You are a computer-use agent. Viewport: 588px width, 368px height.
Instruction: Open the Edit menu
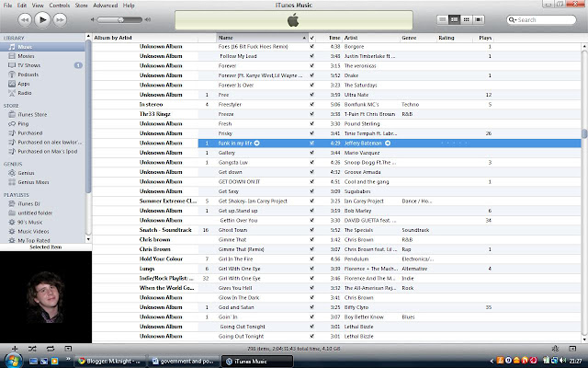[x=22, y=6]
